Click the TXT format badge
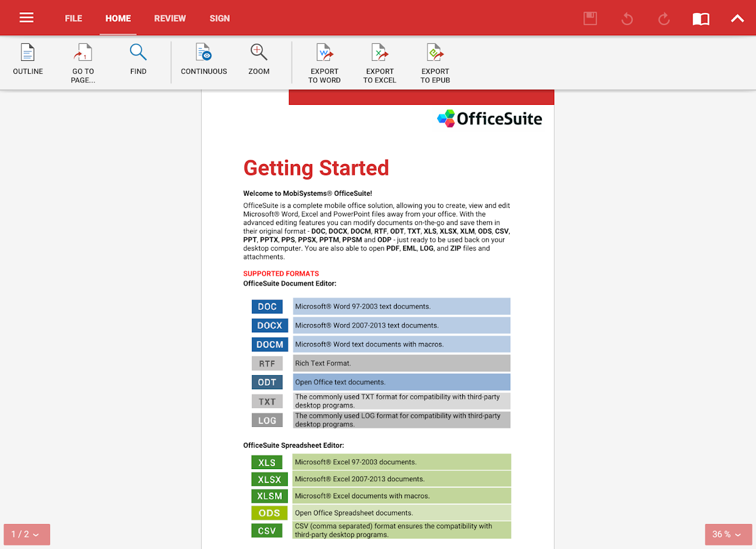Screen dimensions: 756x549 tap(267, 401)
